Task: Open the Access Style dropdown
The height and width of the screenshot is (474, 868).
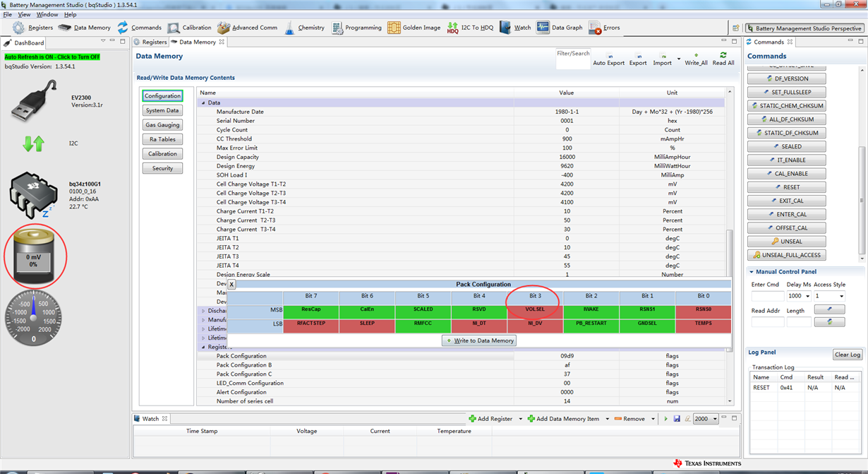Action: (x=841, y=296)
